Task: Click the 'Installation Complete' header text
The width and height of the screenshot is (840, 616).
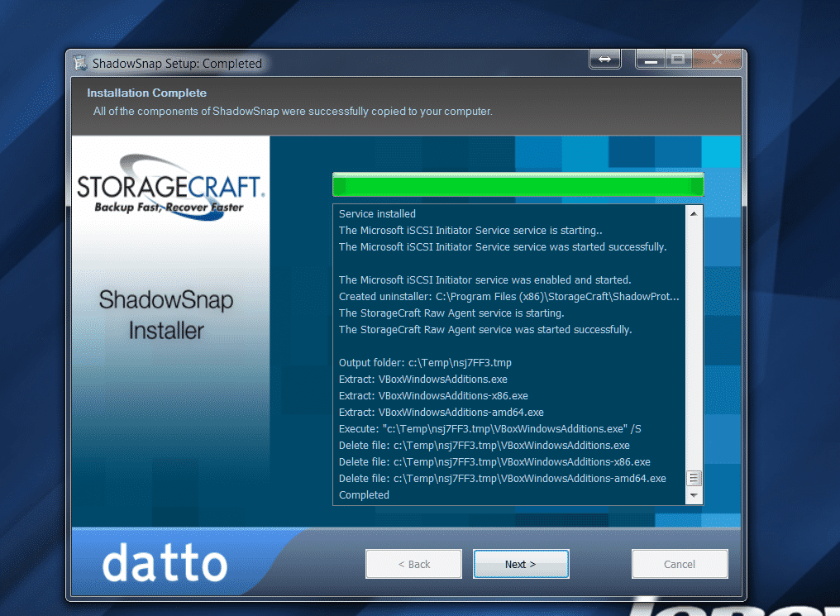Action: [146, 93]
